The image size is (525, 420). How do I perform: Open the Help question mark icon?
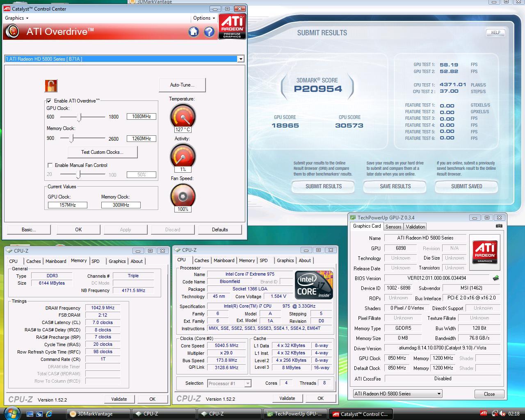tap(209, 32)
